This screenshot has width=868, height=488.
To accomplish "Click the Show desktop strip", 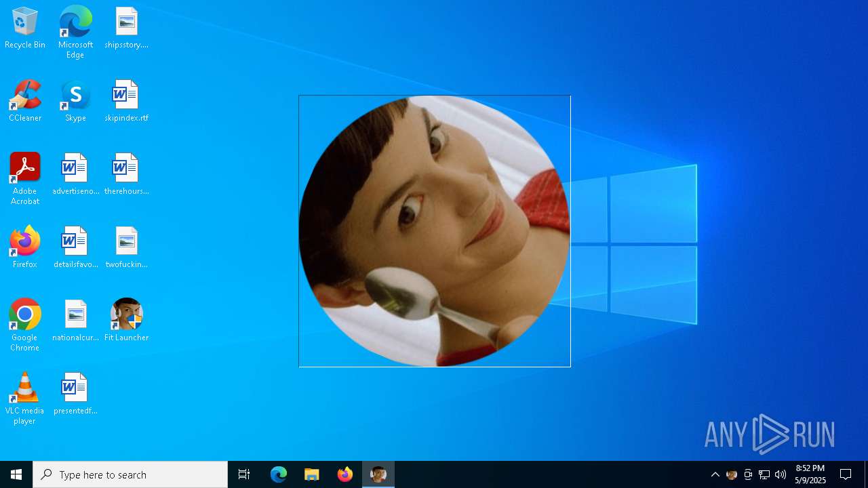I will (866, 474).
